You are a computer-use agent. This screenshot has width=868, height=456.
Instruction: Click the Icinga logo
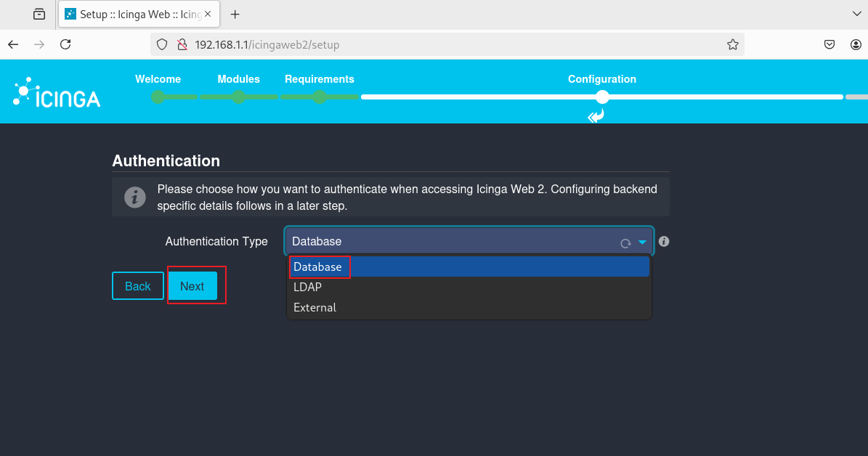click(x=57, y=92)
